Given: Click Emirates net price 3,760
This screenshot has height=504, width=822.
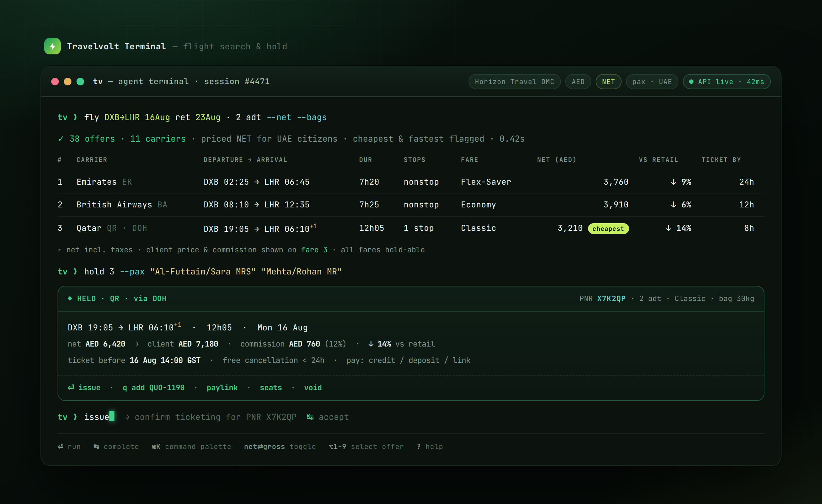Looking at the screenshot, I should click(616, 182).
